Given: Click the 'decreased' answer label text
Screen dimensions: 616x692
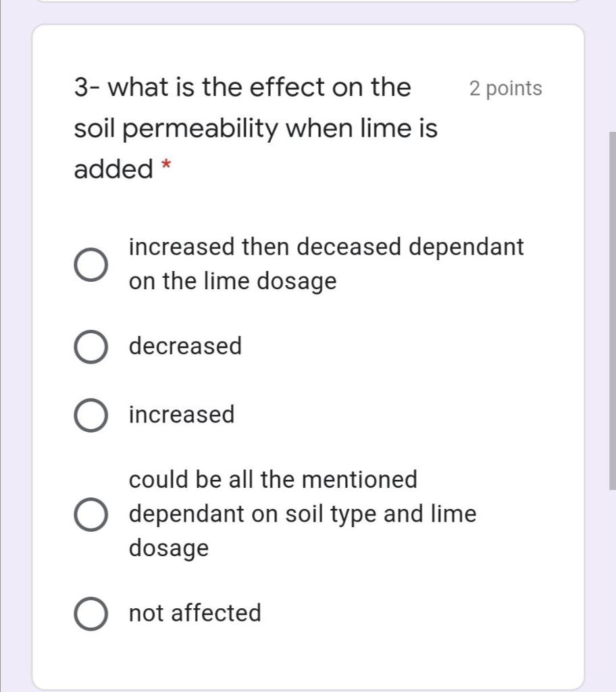Looking at the screenshot, I should coord(185,346).
